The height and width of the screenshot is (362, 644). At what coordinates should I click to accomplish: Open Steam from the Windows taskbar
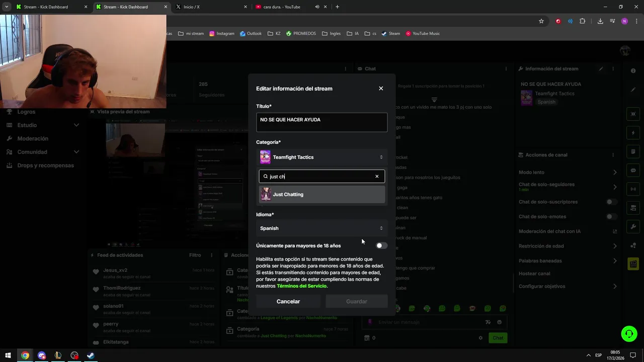91,355
